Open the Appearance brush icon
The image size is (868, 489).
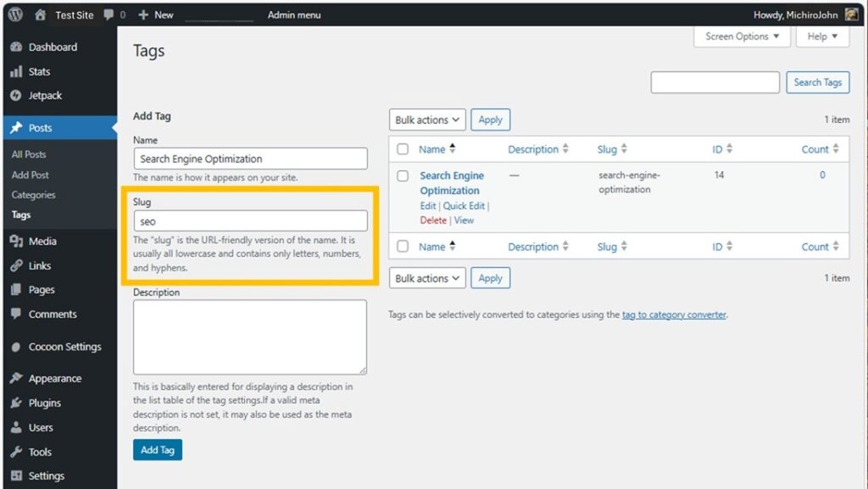16,379
